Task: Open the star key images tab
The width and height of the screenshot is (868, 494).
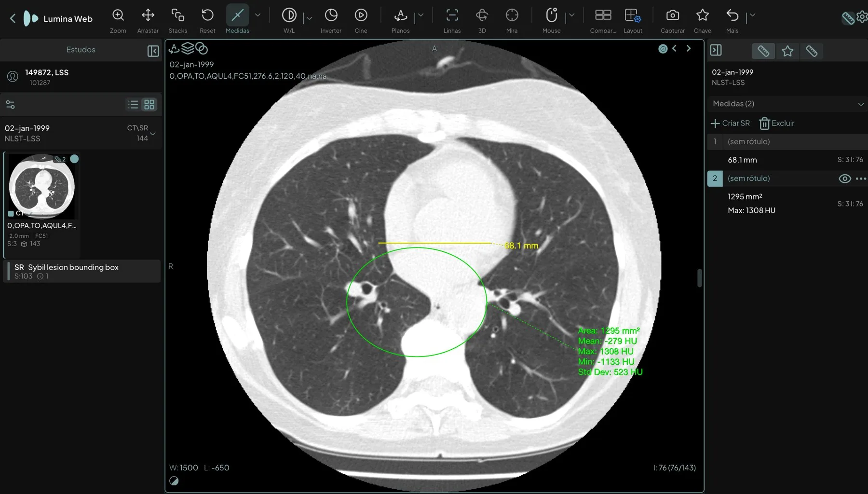Action: [787, 51]
